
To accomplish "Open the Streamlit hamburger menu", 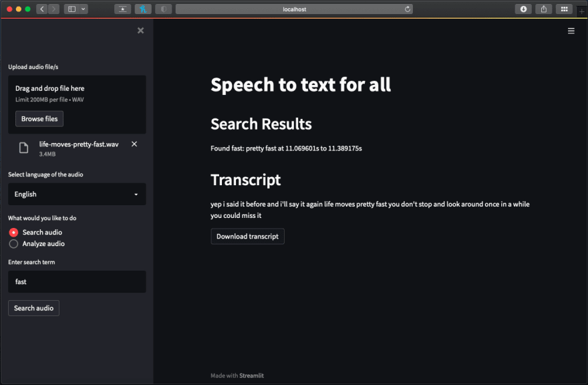I will (x=571, y=31).
